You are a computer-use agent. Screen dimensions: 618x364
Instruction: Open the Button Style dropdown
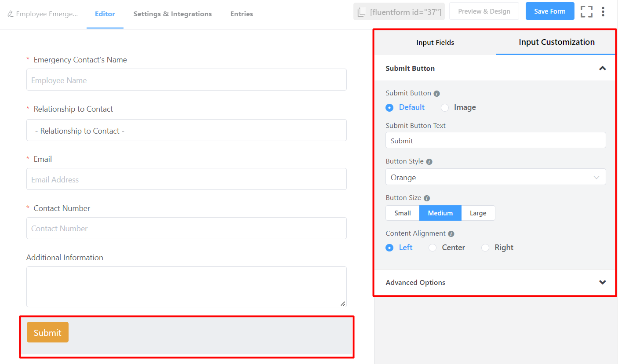point(495,177)
